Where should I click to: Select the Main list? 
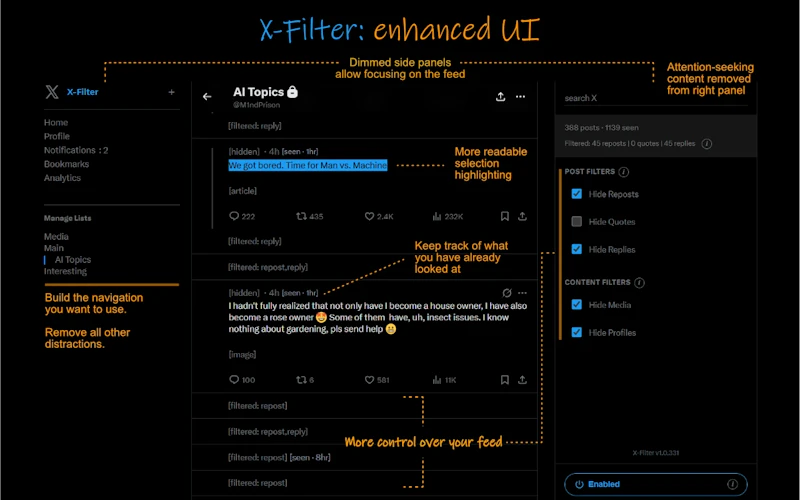coord(54,248)
